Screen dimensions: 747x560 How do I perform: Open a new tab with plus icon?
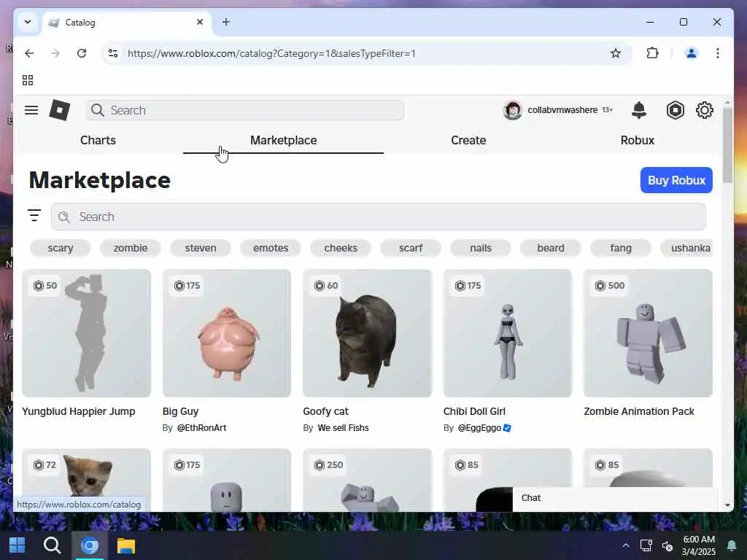pyautogui.click(x=226, y=22)
